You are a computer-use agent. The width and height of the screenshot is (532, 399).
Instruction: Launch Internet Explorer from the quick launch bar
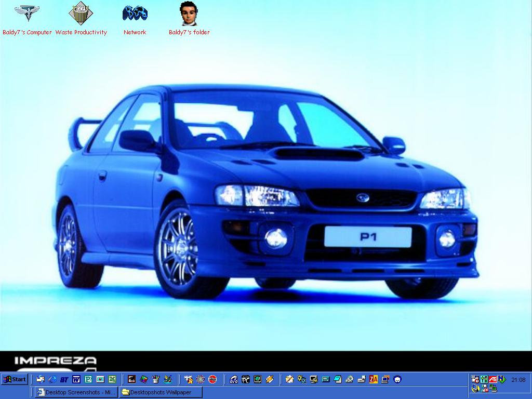click(52, 379)
